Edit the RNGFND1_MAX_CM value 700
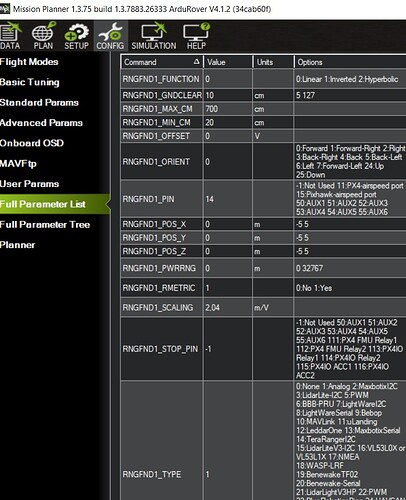Screen dimensions: 406x500 point(228,109)
